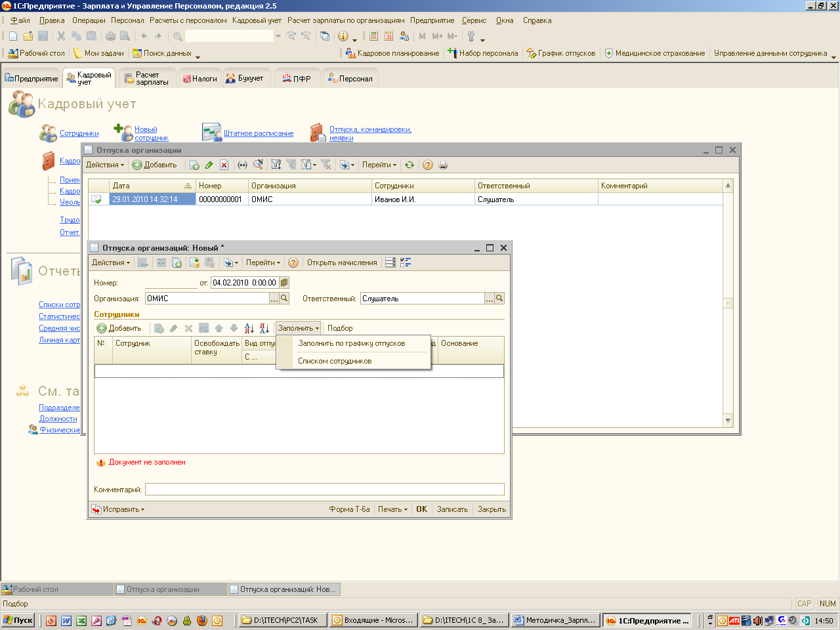Click the Форма Т-6а button
The width and height of the screenshot is (840, 630).
pos(349,509)
